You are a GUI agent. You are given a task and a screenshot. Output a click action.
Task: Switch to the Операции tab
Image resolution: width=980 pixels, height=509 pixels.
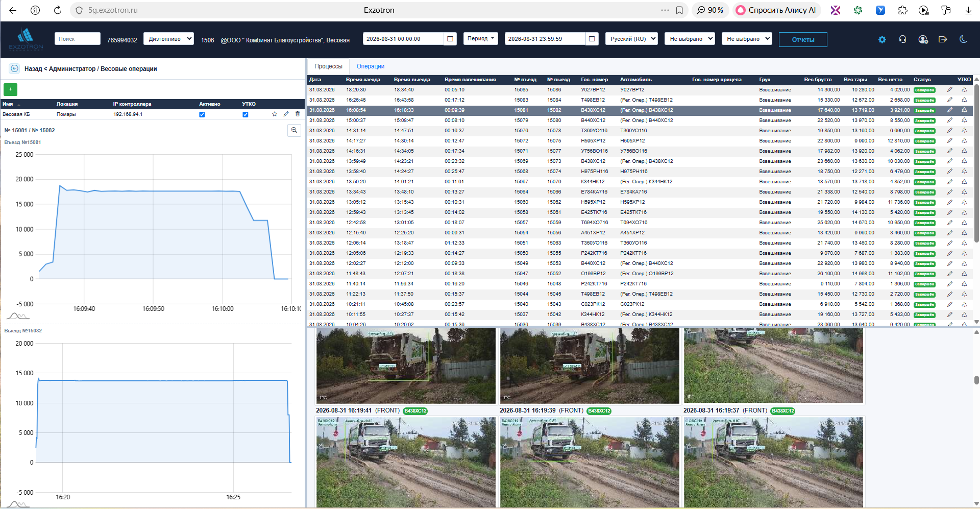click(x=371, y=66)
